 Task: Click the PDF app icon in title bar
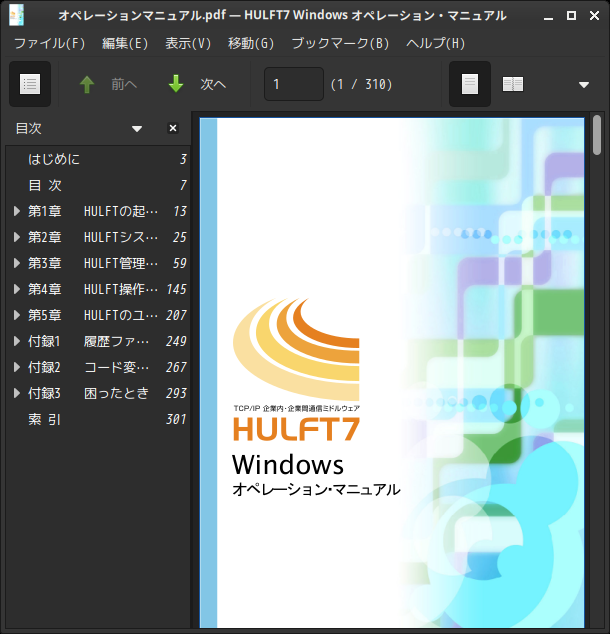pyautogui.click(x=17, y=15)
